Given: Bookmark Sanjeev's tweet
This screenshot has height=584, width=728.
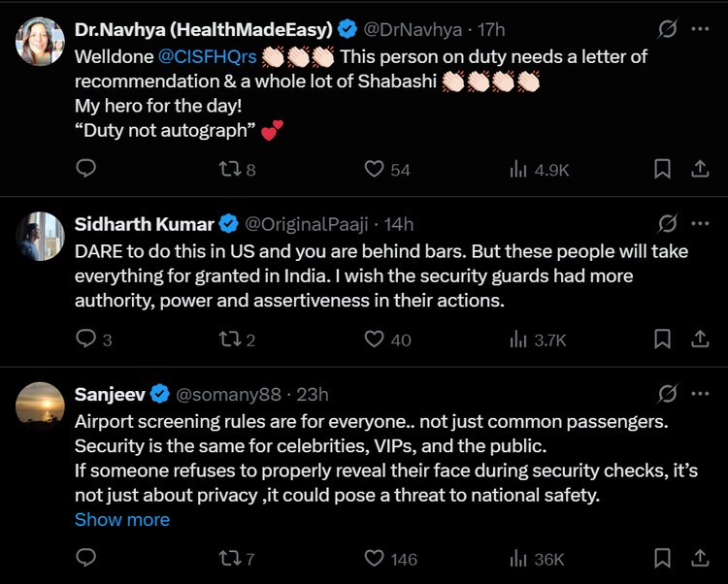Looking at the screenshot, I should click(x=662, y=558).
